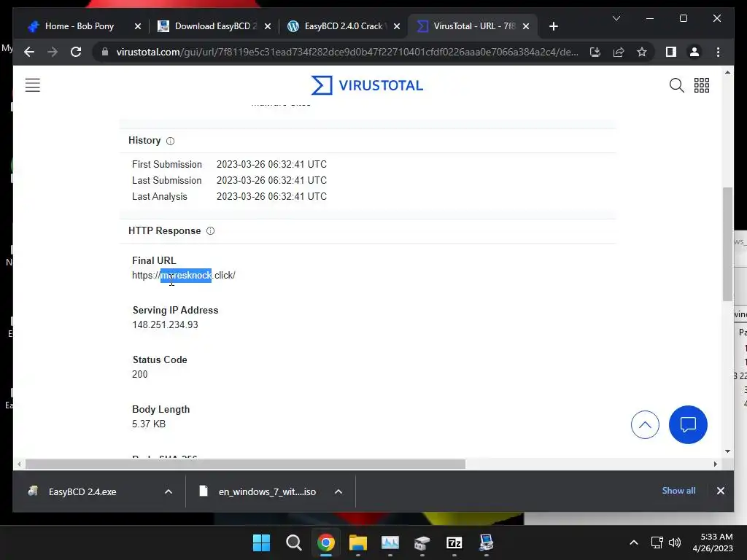Close the VirusTotal tab

click(x=525, y=26)
